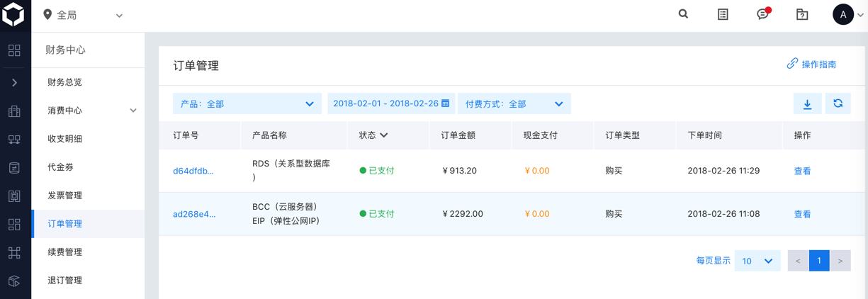Click the search magnifier icon

(x=683, y=14)
